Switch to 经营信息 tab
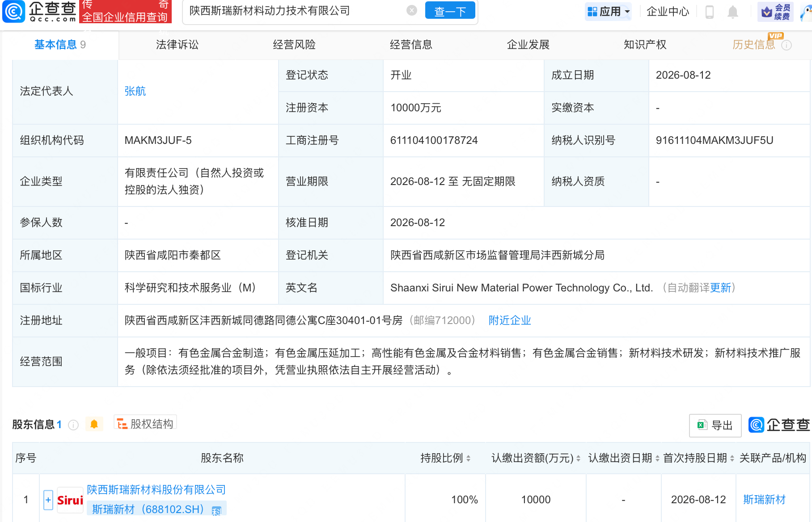 point(411,45)
